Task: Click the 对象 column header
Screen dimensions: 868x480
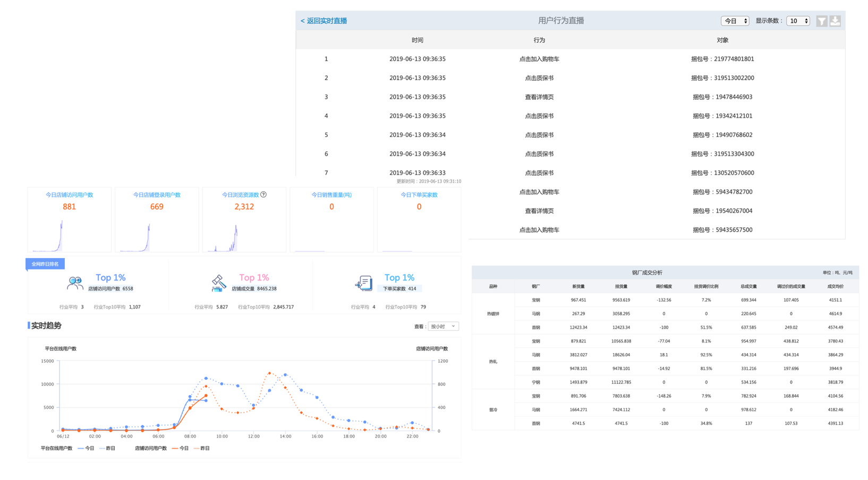Action: (x=722, y=40)
